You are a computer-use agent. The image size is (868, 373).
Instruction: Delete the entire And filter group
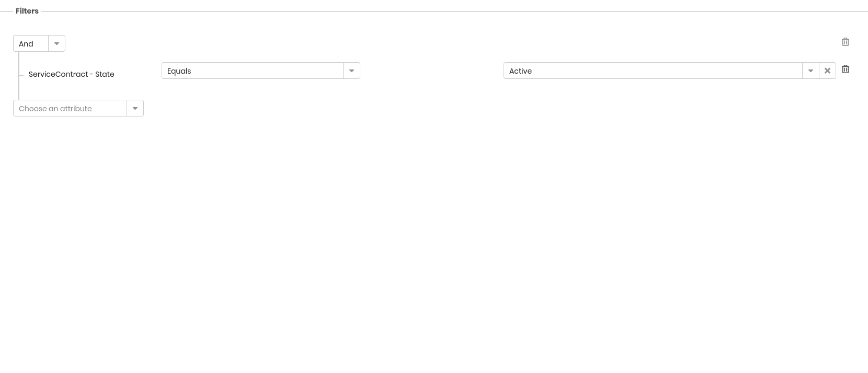[x=845, y=42]
